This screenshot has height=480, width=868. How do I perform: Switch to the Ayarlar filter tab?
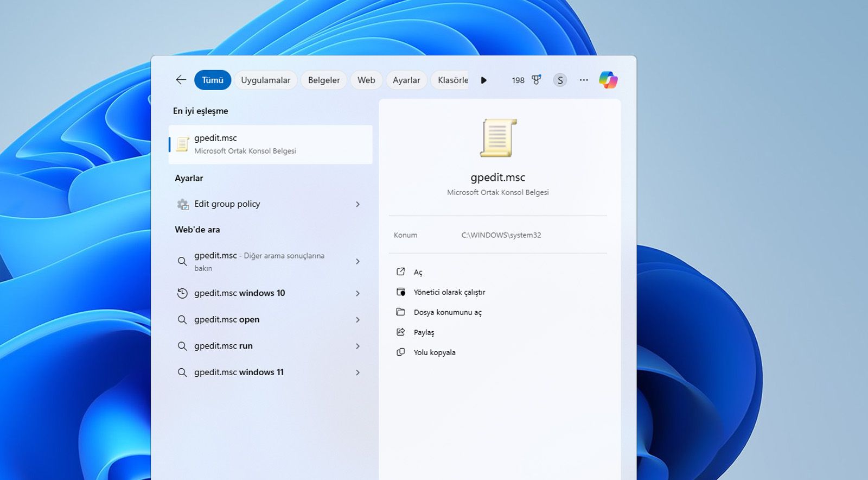point(406,80)
